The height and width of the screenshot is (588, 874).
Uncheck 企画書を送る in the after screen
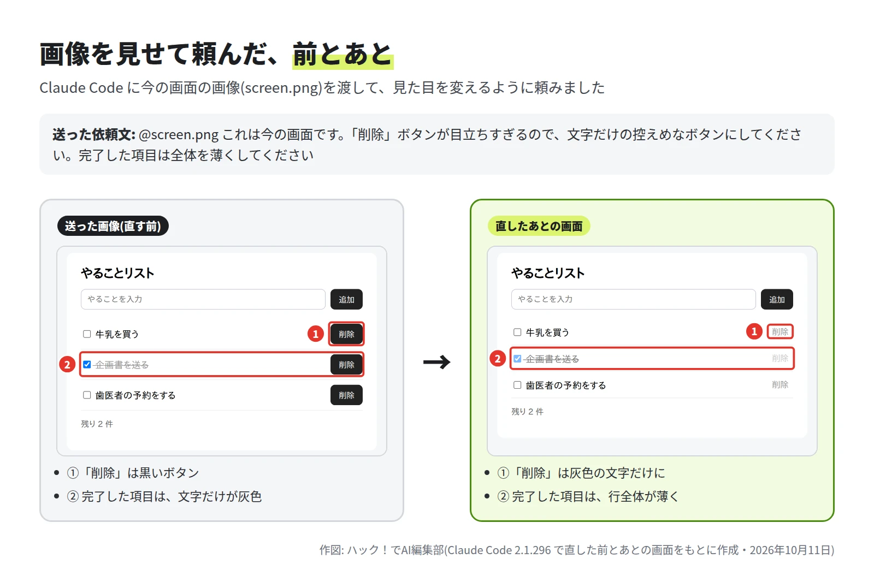(517, 359)
